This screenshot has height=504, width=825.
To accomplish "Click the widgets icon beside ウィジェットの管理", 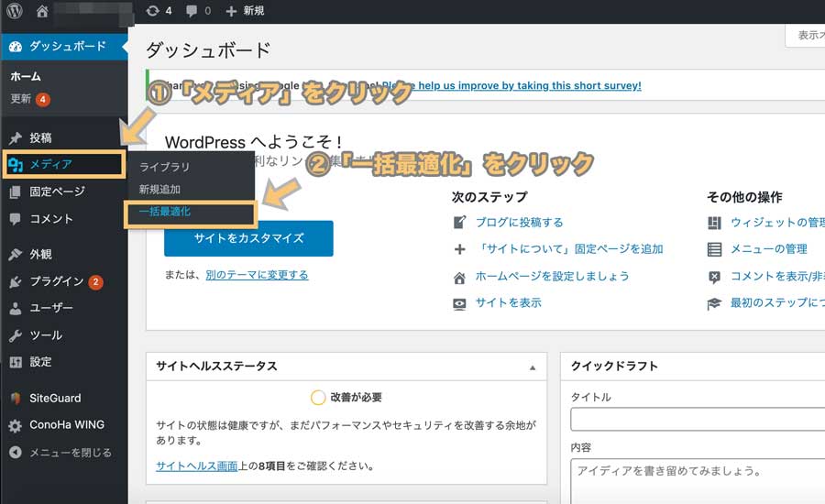I will [714, 223].
